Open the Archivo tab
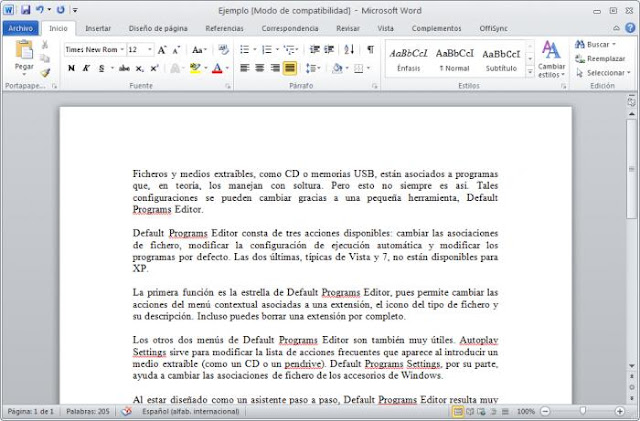The width and height of the screenshot is (640, 421). 20,28
